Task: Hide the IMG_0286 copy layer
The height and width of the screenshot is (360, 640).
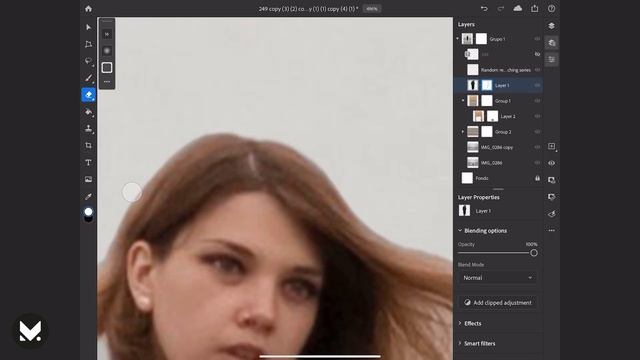Action: (537, 147)
